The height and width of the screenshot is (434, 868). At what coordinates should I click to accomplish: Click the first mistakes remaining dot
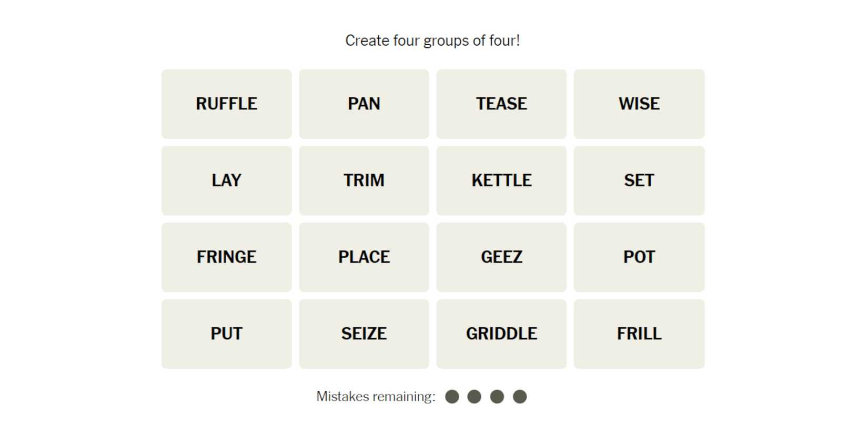(x=452, y=397)
